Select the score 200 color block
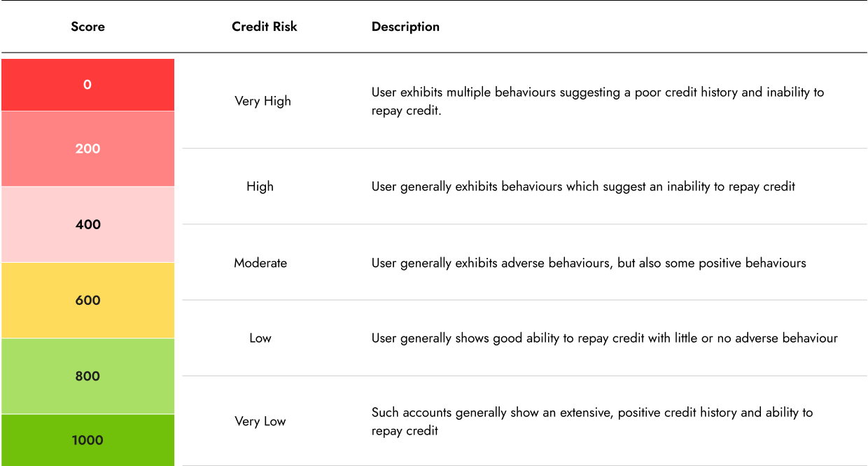 (87, 149)
